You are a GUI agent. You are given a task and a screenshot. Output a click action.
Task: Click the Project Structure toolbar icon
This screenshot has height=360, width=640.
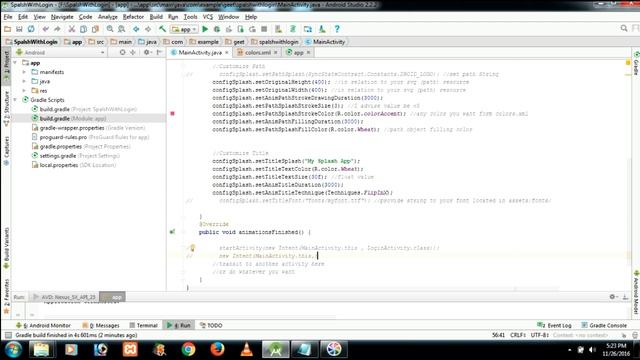point(307,29)
